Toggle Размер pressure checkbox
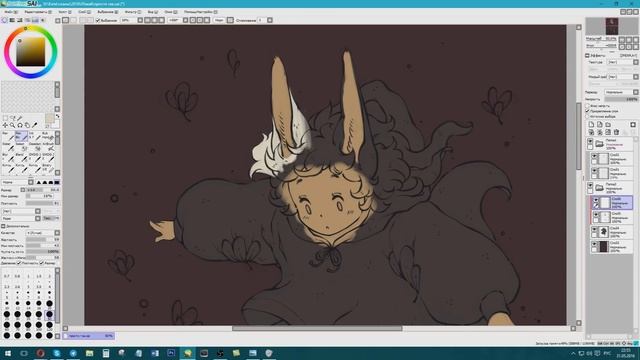This screenshot has height=360, width=640. 41,263
